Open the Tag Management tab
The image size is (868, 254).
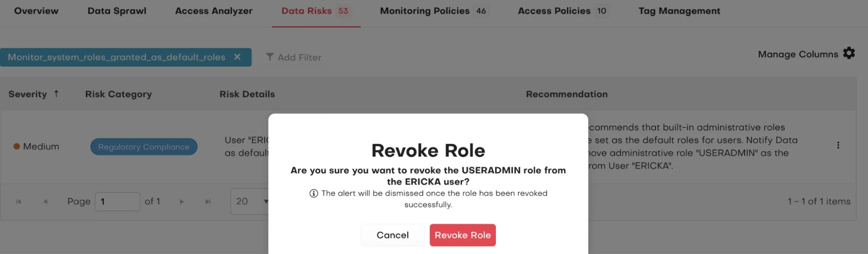click(678, 11)
